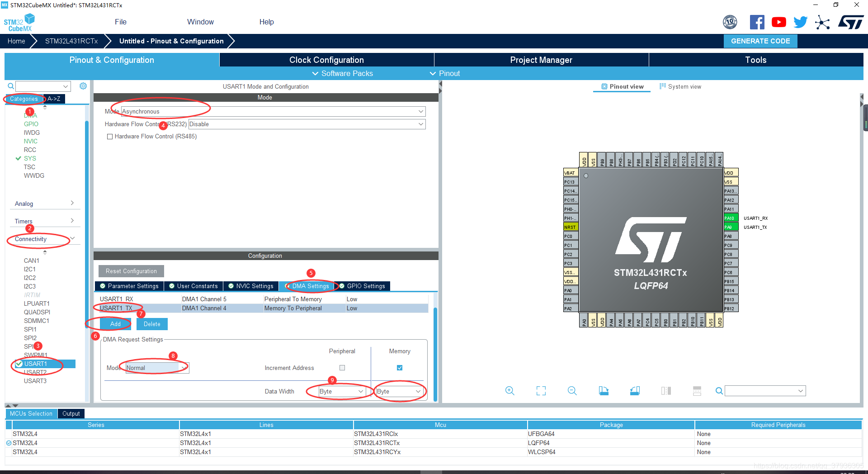Screen dimensions: 868x474
Task: Open Memory Data Width dropdown
Action: [400, 391]
